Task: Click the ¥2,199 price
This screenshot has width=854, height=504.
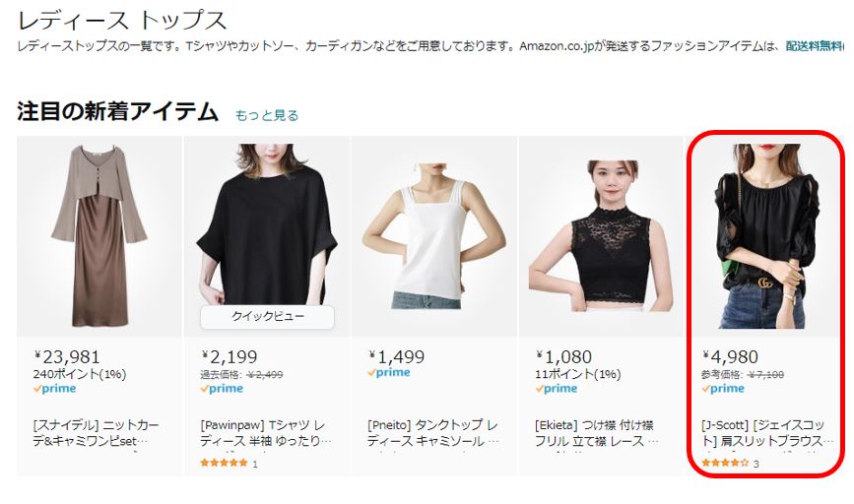Action: click(x=229, y=357)
